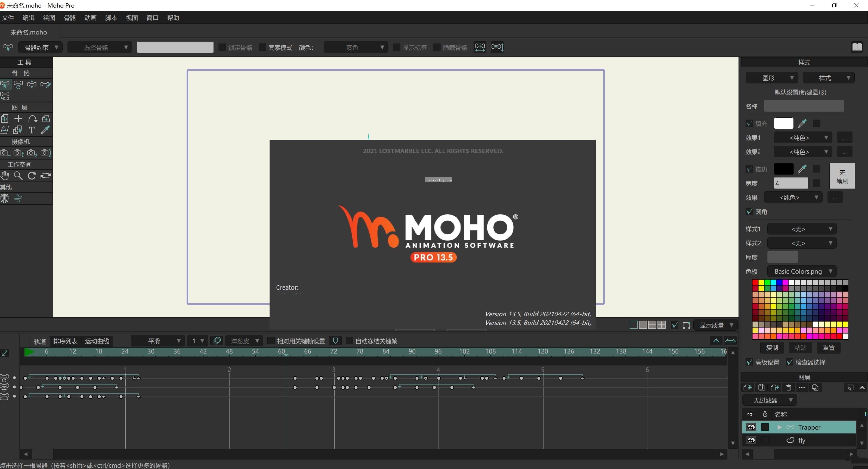The height and width of the screenshot is (469, 868).
Task: Open the 脚本 menu
Action: click(111, 17)
